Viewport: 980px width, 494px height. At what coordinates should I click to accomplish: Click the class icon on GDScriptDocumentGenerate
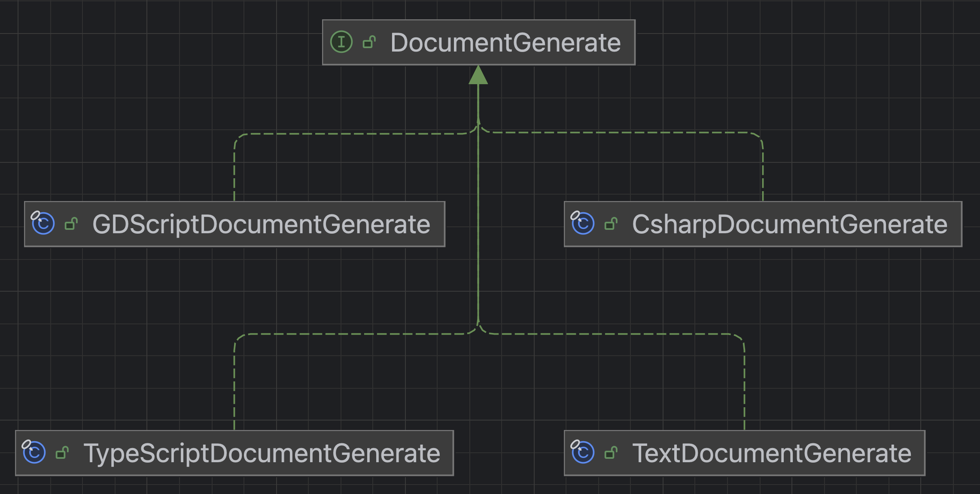pos(43,224)
